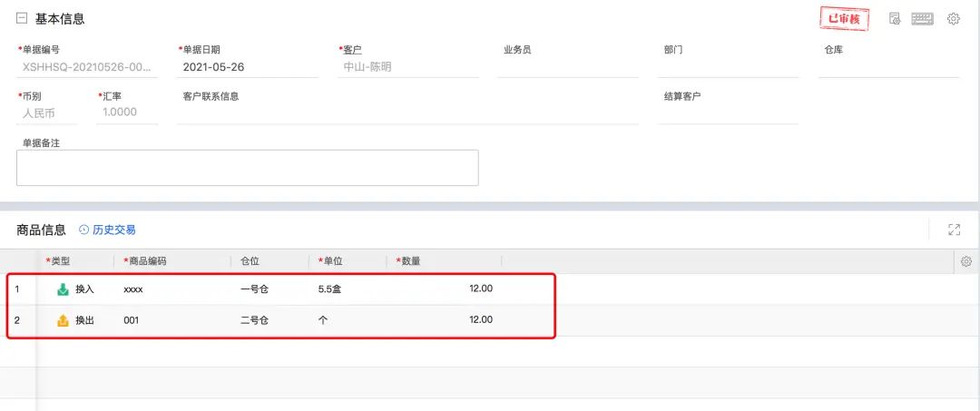Open the 历史交易 link
The image size is (980, 411).
tap(113, 230)
